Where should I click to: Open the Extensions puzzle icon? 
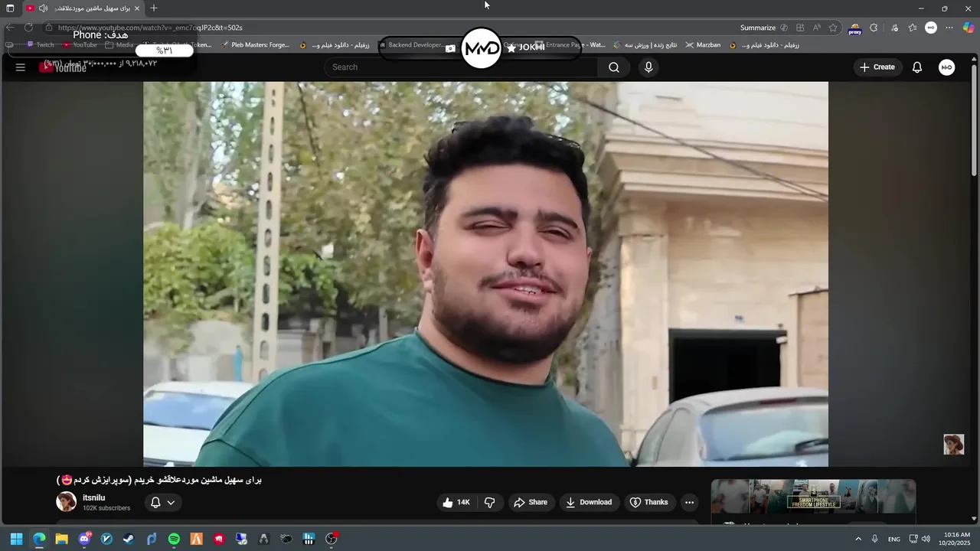pos(874,28)
